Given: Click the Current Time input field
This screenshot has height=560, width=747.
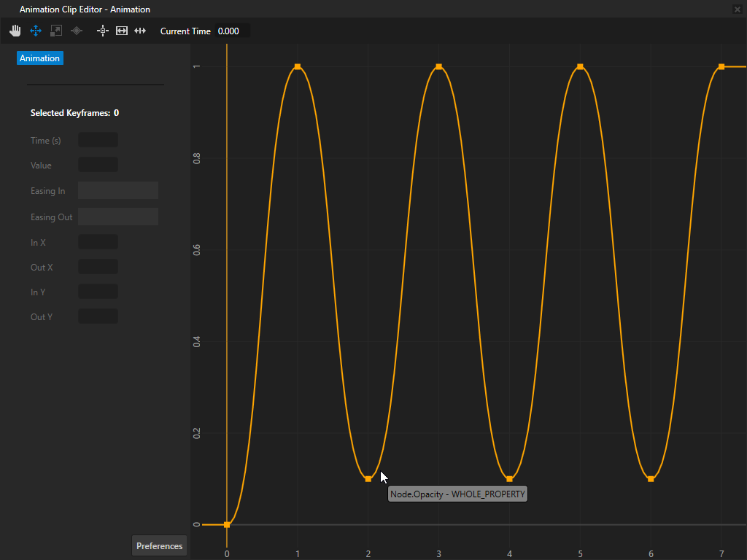Looking at the screenshot, I should [232, 31].
